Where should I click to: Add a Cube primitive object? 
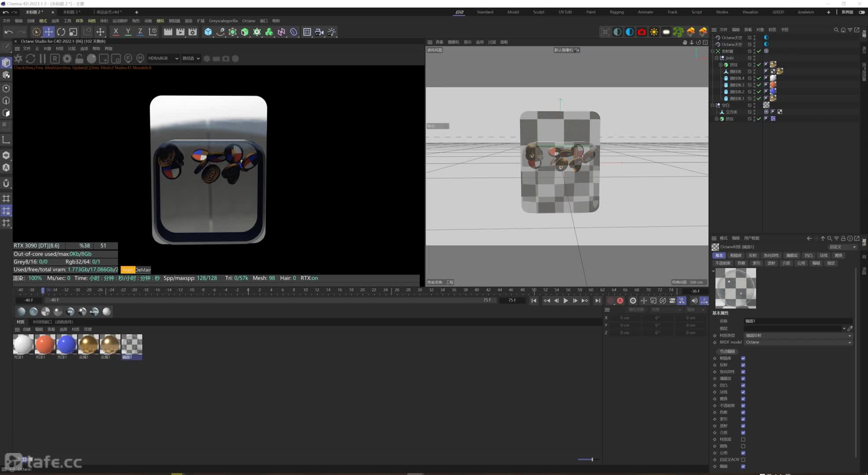[x=208, y=32]
